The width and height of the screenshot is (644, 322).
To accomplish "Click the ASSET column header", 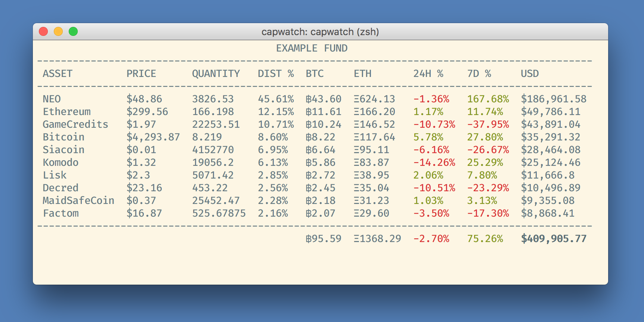I will pos(58,74).
